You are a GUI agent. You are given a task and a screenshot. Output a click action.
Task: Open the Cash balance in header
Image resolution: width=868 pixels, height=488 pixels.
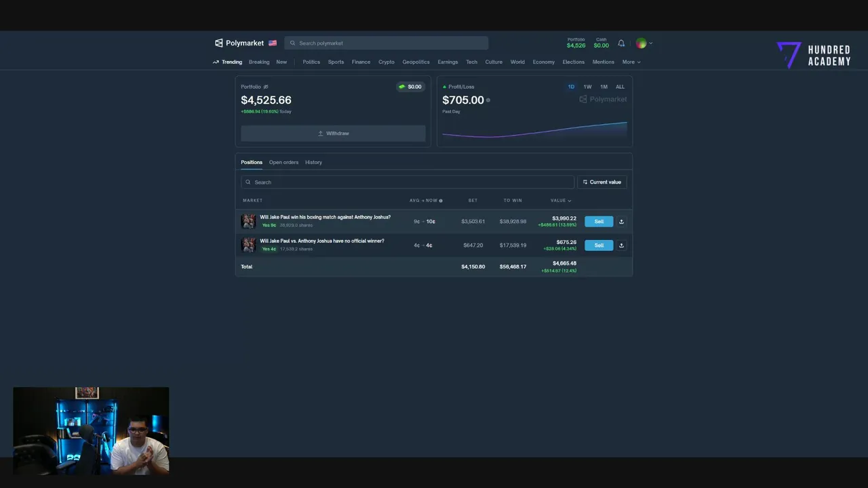(601, 43)
